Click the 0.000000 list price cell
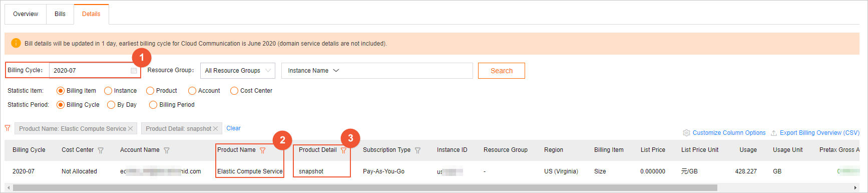 click(x=653, y=171)
